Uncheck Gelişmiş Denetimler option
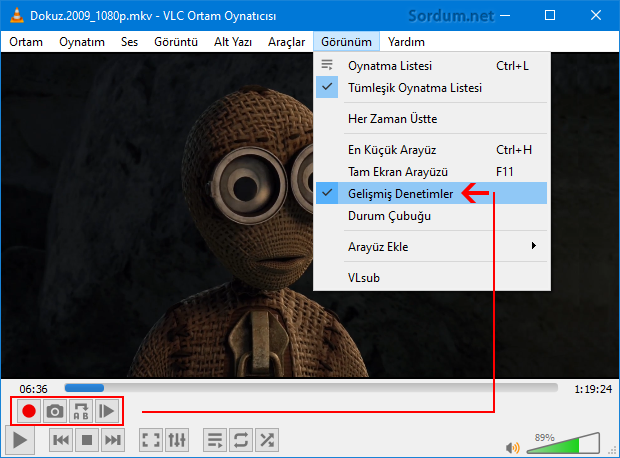 pyautogui.click(x=431, y=193)
